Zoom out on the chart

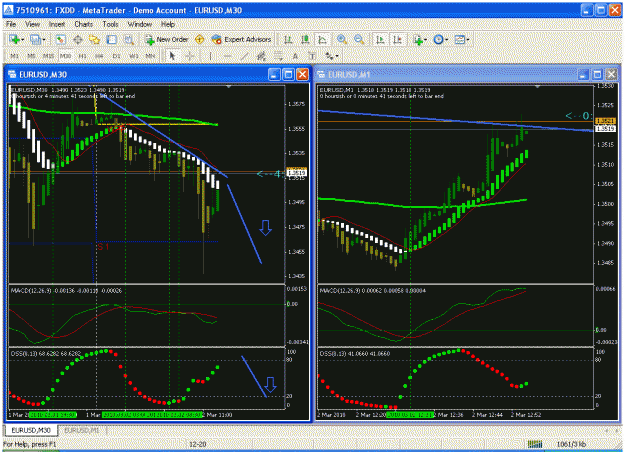click(x=359, y=39)
